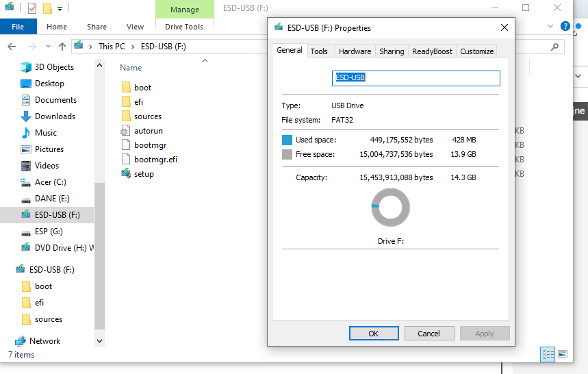Sort by the Name column header
Screen dimensions: 588x374
click(131, 68)
